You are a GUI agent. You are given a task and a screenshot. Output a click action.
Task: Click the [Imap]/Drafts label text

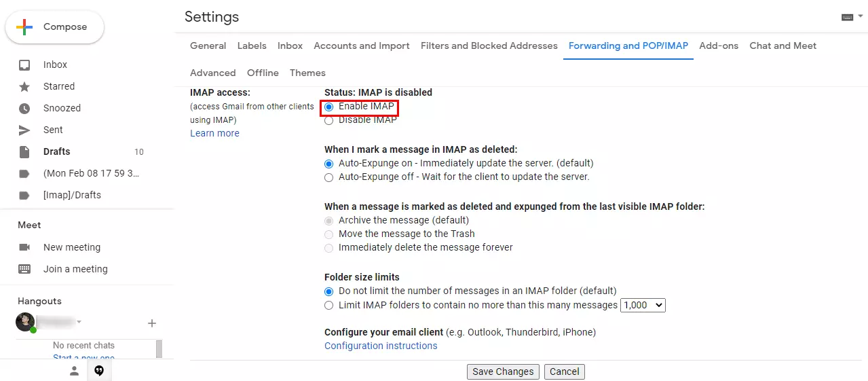tap(72, 196)
